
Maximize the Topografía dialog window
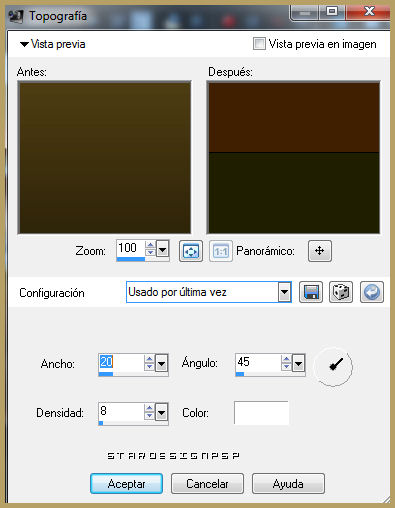click(332, 12)
